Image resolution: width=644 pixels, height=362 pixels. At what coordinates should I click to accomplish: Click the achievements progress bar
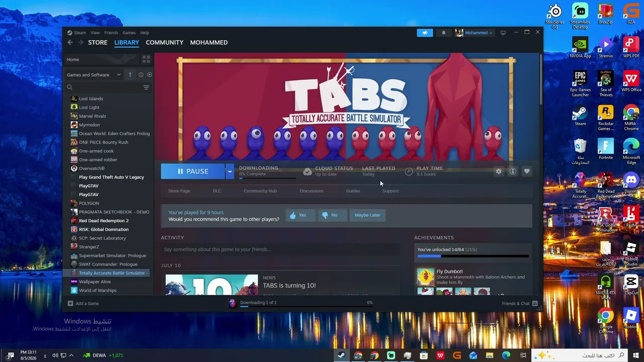coord(473,256)
